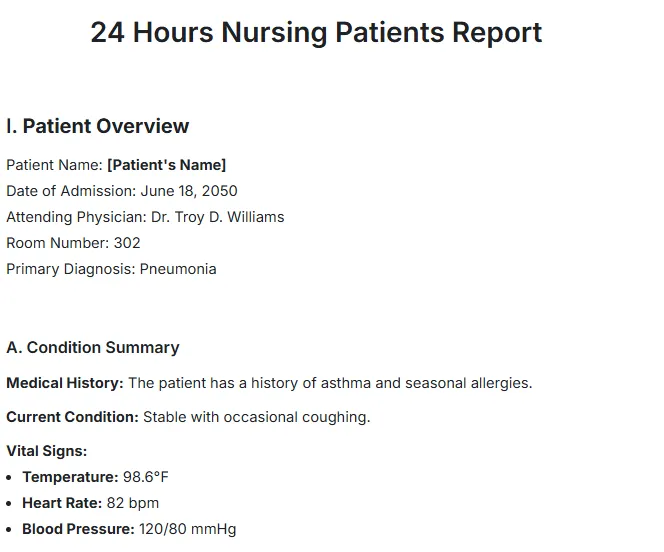Click the room number 302
This screenshot has height=552, width=664.
click(x=127, y=243)
